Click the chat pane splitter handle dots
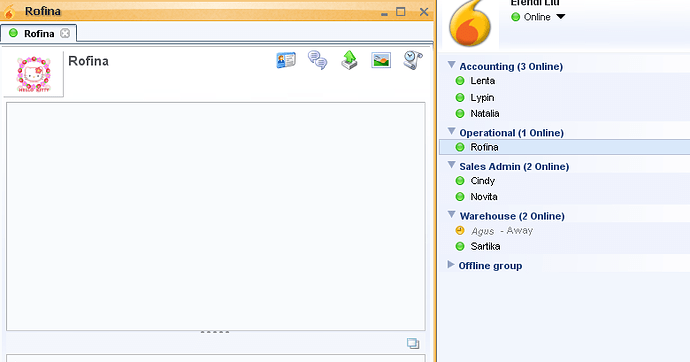This screenshot has width=690, height=362. coord(215,332)
